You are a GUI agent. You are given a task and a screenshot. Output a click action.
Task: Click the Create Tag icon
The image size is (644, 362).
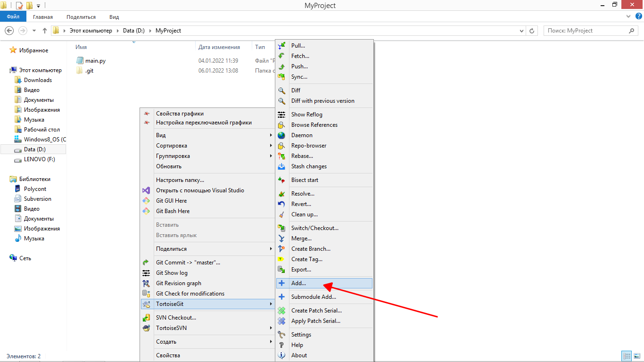coord(282,259)
